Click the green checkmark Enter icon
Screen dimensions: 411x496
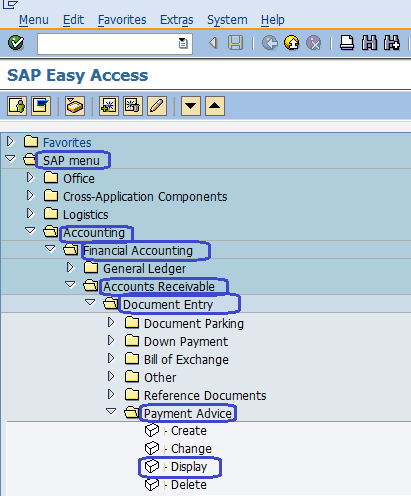(16, 43)
